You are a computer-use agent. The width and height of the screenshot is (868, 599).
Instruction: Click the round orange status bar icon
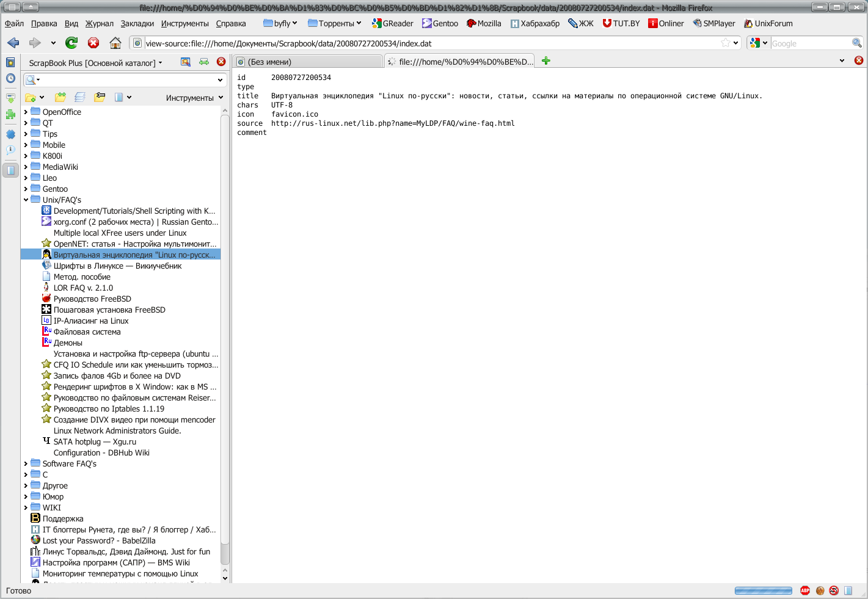(x=820, y=590)
